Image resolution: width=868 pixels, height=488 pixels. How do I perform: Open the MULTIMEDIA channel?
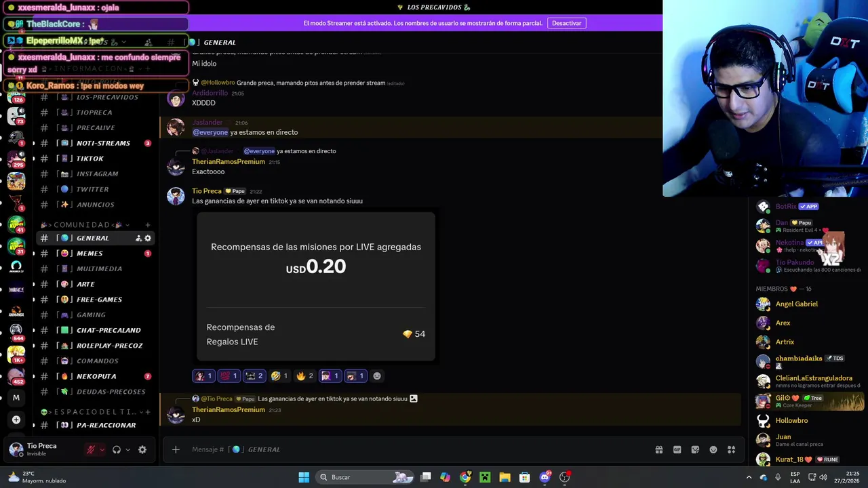(96, 269)
